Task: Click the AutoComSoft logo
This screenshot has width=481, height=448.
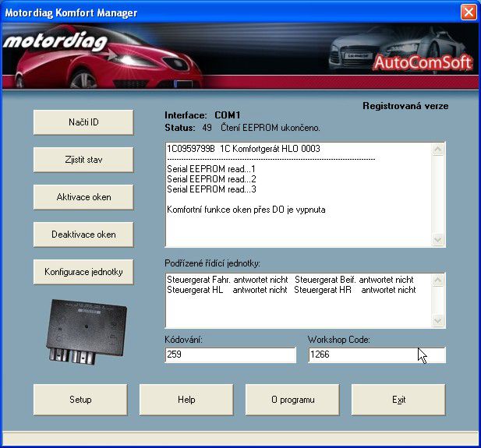Action: click(x=423, y=62)
